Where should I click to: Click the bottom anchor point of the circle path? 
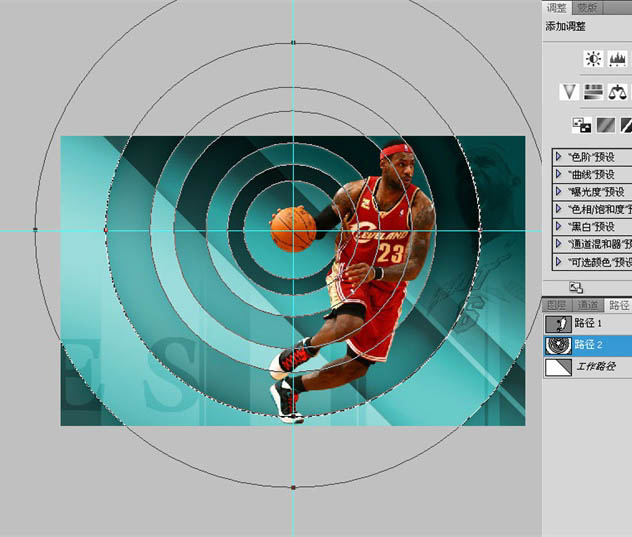pyautogui.click(x=293, y=488)
